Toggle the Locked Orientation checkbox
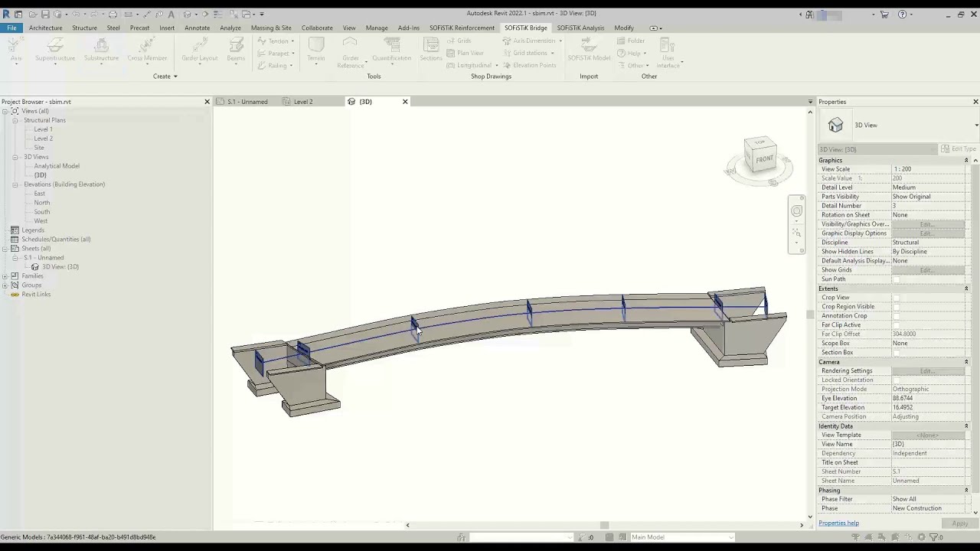 pyautogui.click(x=897, y=380)
